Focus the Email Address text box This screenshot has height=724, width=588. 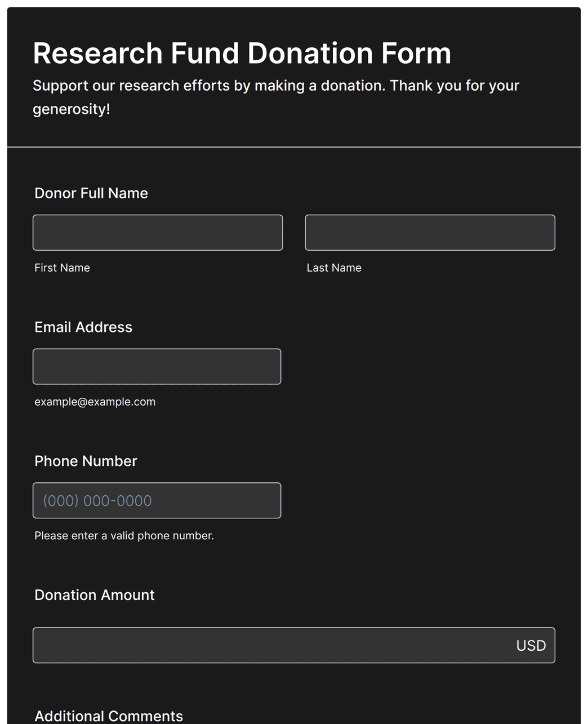[157, 367]
